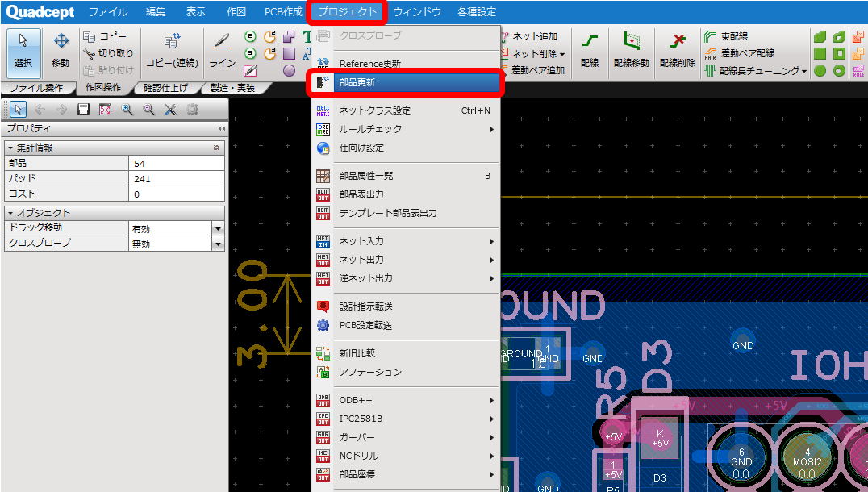Open 束配線 bundle routing tool
Viewport: 868px width, 492px height.
(x=726, y=36)
